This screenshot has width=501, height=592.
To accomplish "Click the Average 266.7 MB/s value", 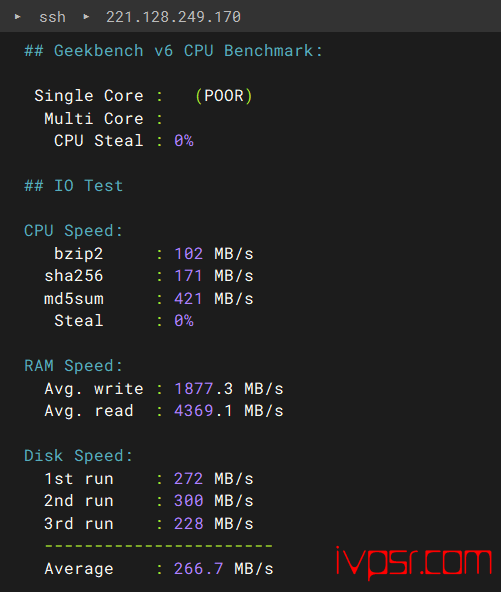I will [224, 569].
